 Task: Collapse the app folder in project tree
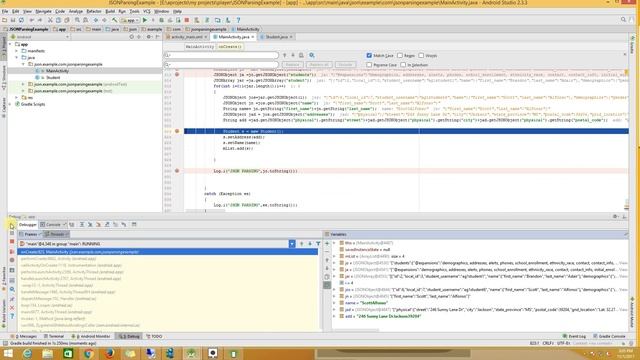10,44
